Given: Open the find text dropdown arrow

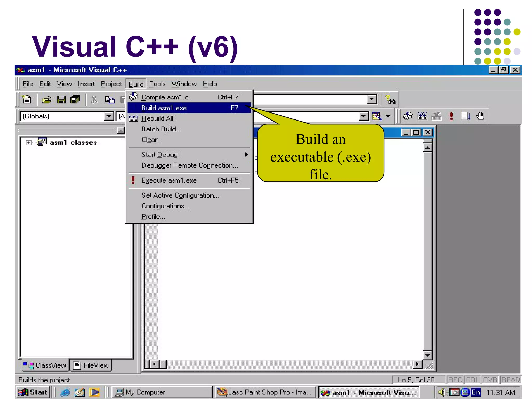Looking at the screenshot, I should 372,99.
